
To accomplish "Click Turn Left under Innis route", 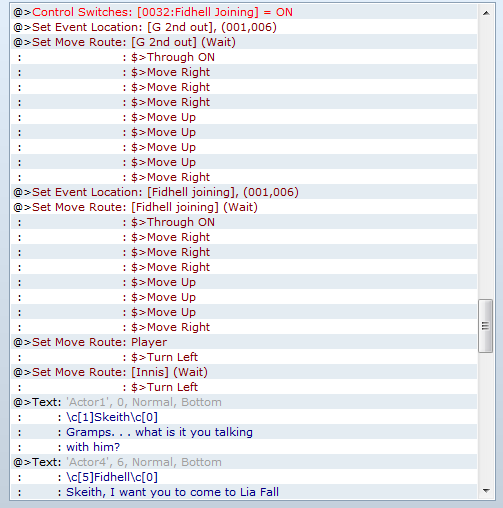I will point(244,387).
